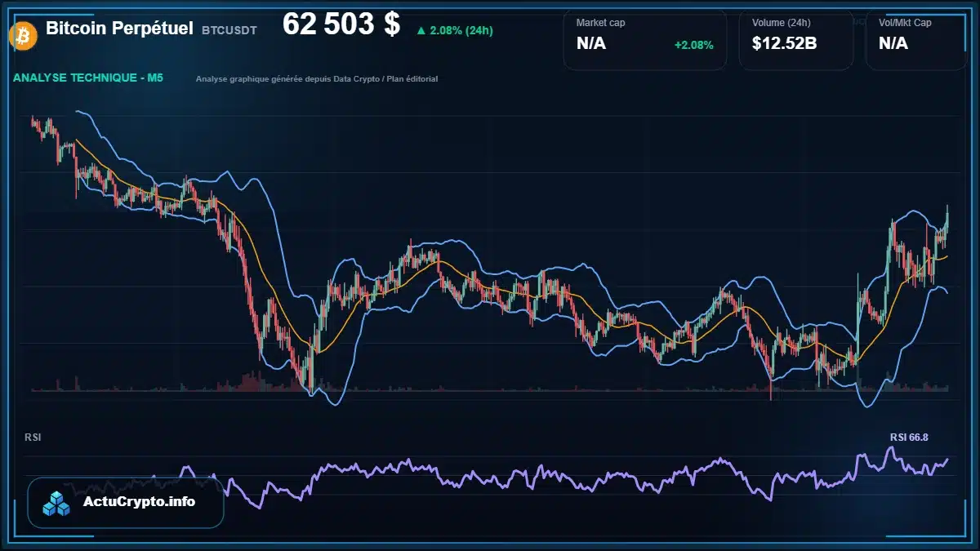Select the Bitcoin Perpétuel title

point(119,29)
